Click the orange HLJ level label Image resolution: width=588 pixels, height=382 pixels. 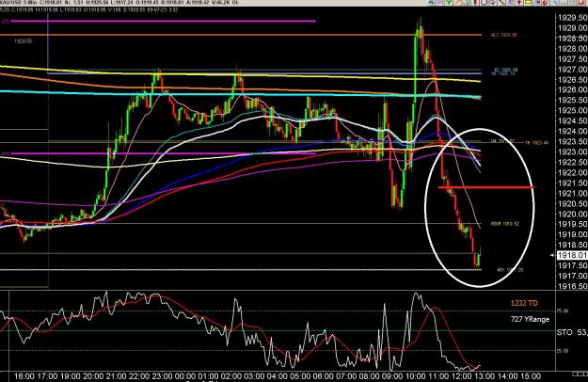504,35
